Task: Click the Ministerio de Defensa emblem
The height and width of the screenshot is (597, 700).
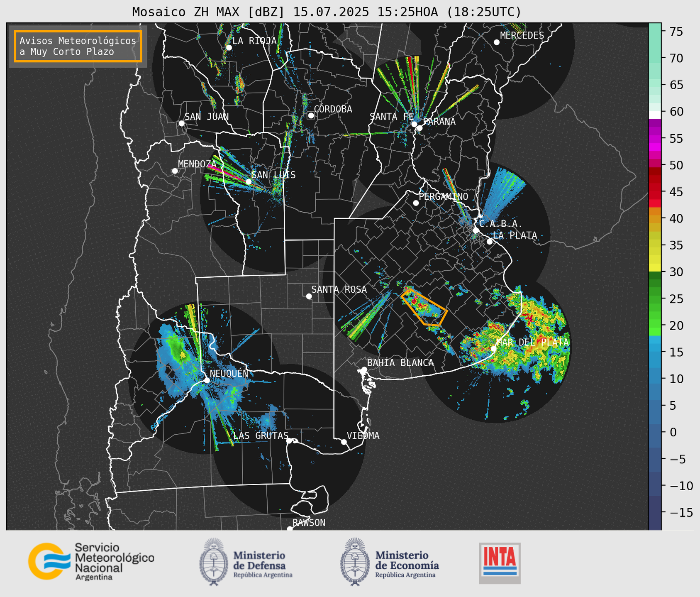Action: click(214, 562)
